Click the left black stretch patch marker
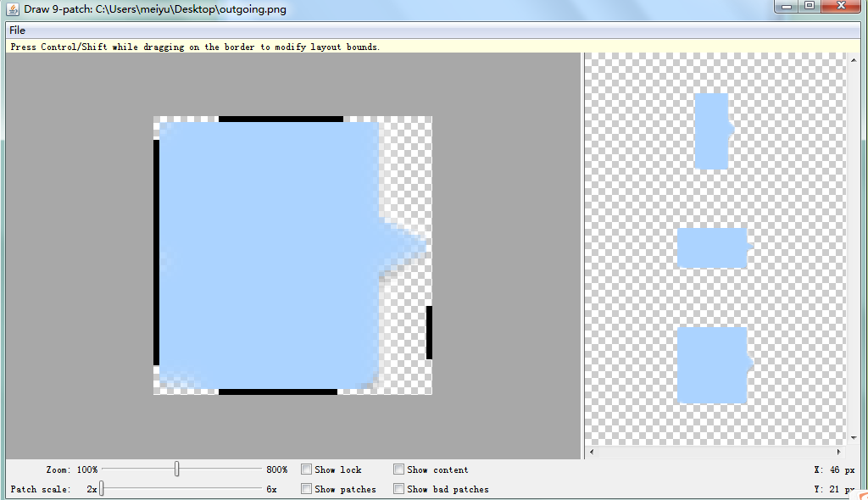This screenshot has width=868, height=500. [156, 253]
